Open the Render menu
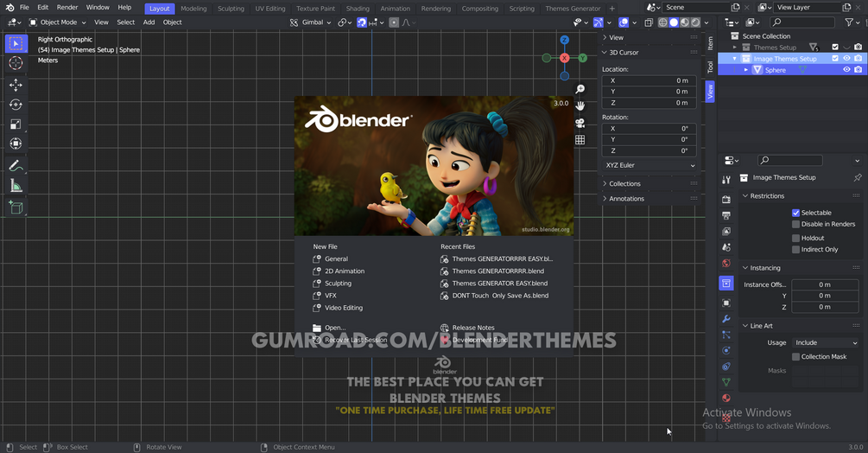868x453 pixels. [67, 8]
